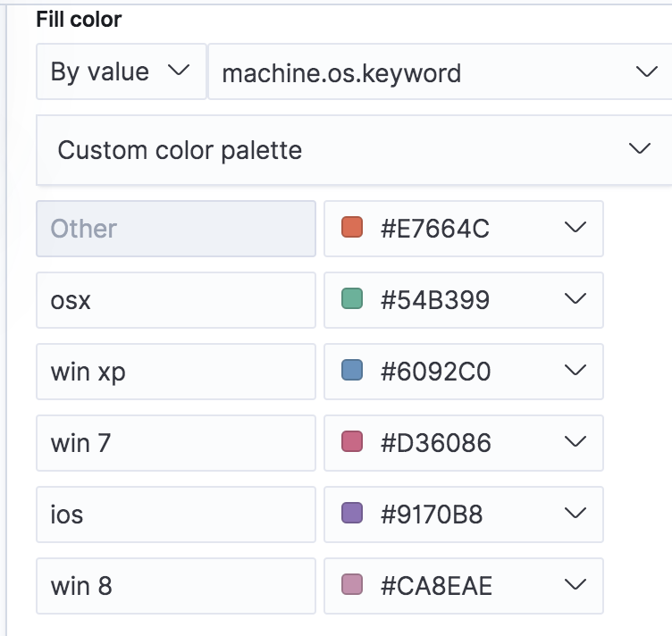Expand the chevron beside #54B399

coord(576,299)
